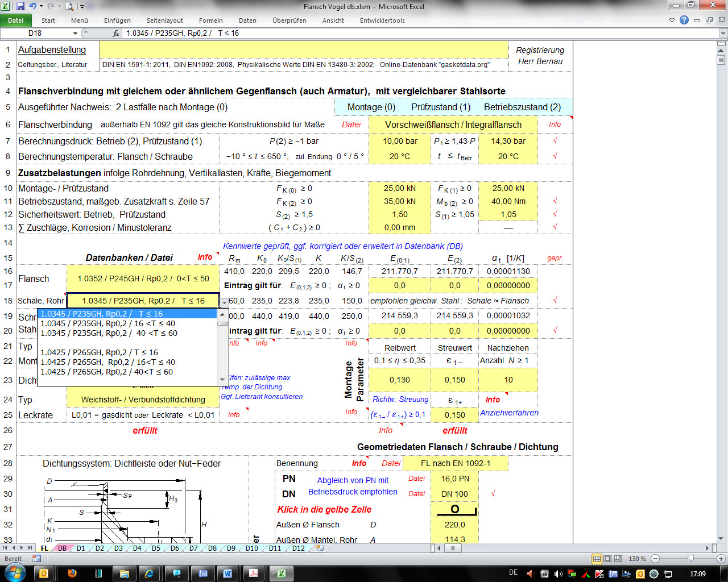Click the Save icon in quick access toolbar

tap(20, 7)
